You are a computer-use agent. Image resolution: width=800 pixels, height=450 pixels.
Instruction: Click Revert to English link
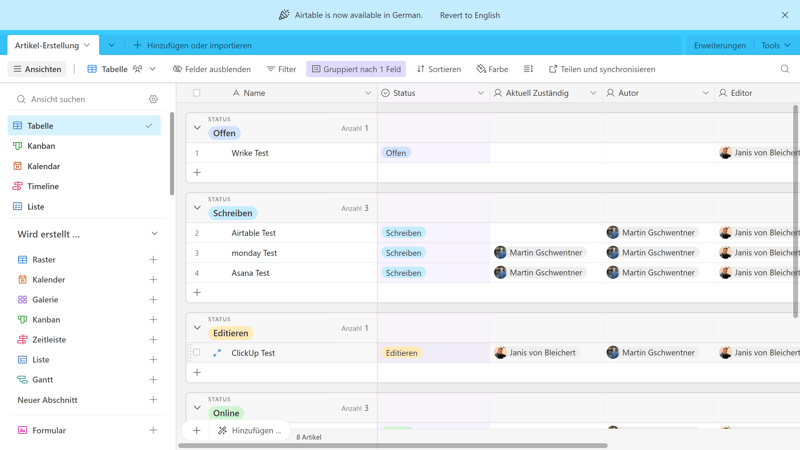click(469, 15)
